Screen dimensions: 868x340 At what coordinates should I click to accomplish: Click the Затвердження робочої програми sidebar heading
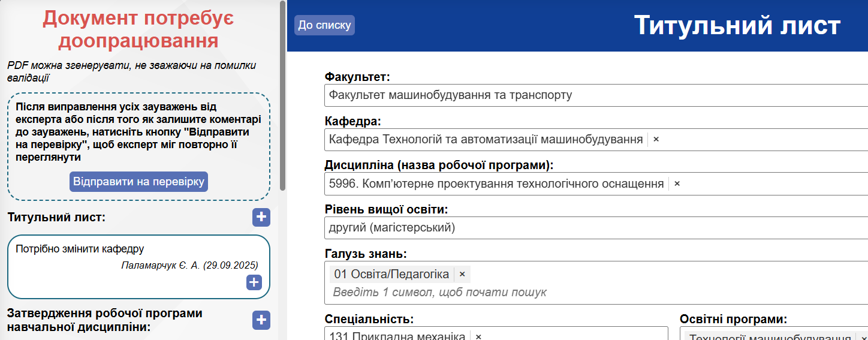pos(105,320)
